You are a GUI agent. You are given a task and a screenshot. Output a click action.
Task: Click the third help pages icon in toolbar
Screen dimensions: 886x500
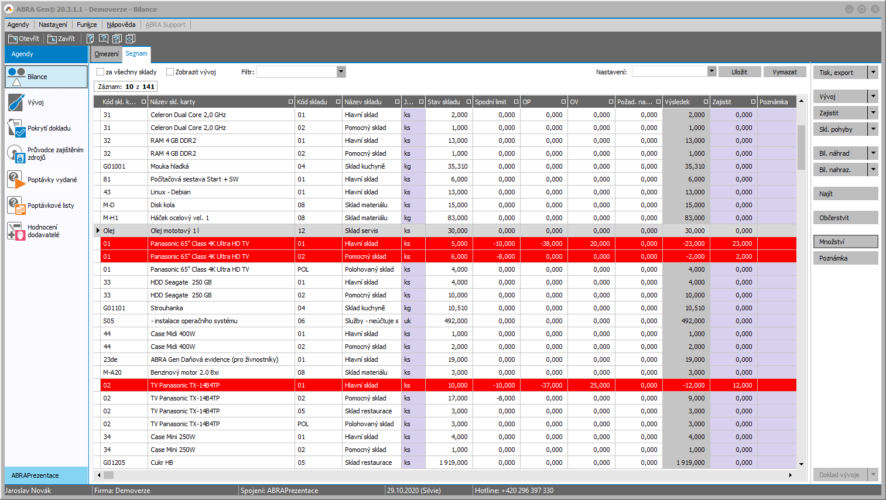(x=117, y=38)
